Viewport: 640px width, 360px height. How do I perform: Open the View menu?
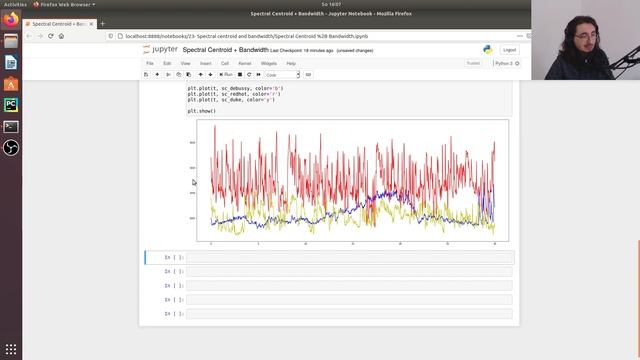(x=185, y=64)
